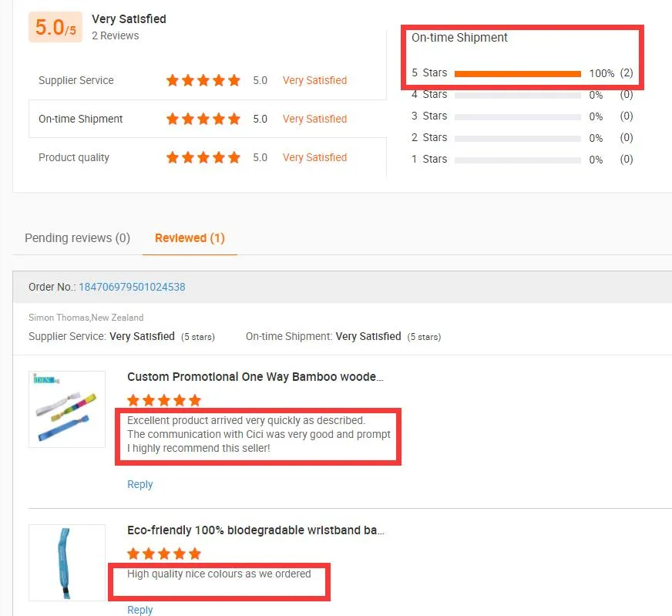
Task: Click Reply under the biodegradable wristband review
Action: (139, 610)
